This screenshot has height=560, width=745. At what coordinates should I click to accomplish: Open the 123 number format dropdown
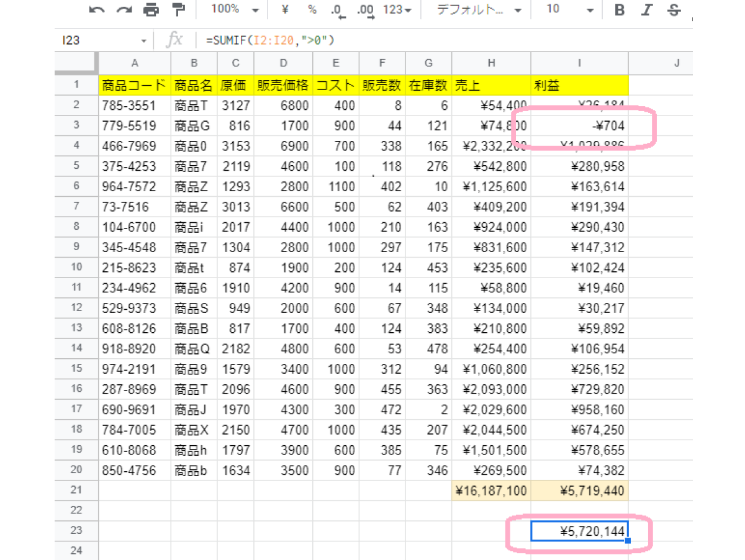click(397, 9)
